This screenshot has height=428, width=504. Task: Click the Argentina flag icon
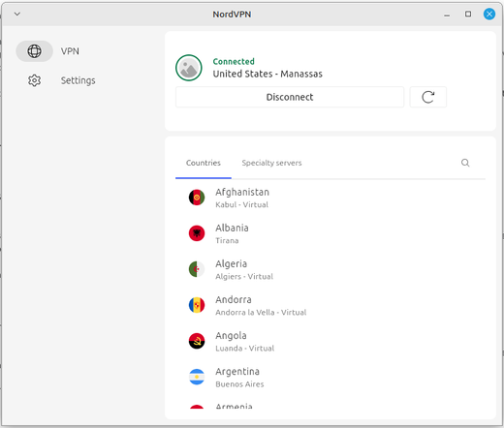197,377
